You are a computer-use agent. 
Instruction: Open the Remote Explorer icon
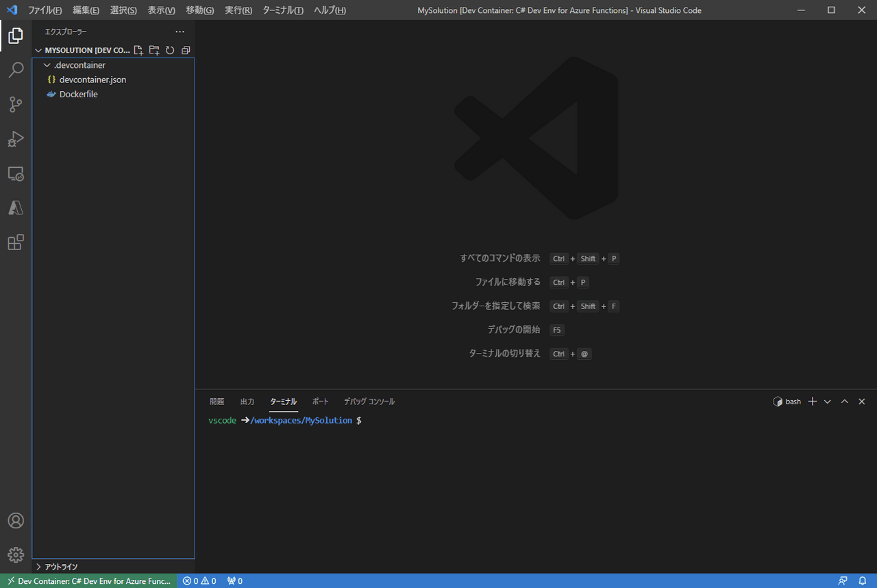[16, 173]
